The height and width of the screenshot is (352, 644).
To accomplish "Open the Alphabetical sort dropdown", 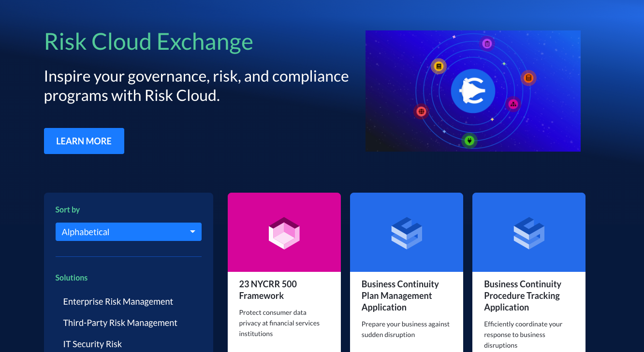I will [x=129, y=232].
